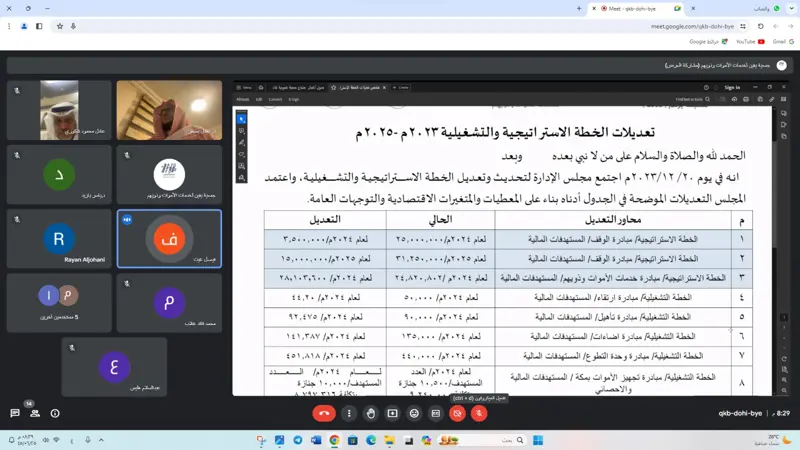
Task: Open Acrobat Edit menu
Action: [x=259, y=99]
